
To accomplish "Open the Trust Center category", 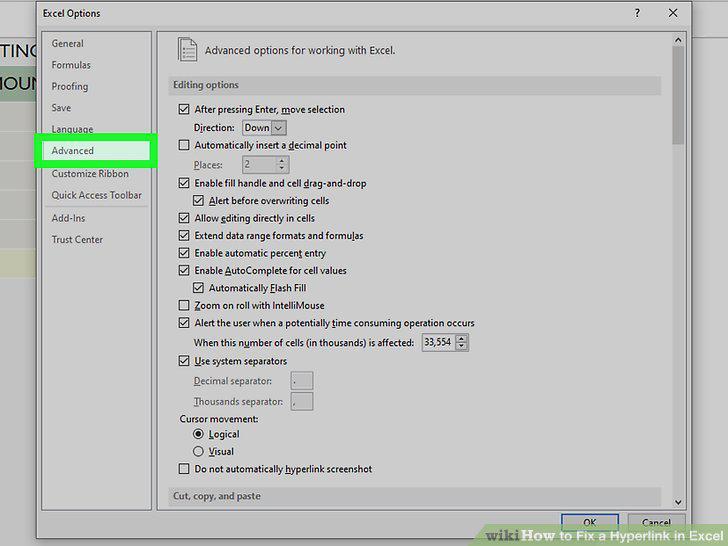I will click(x=77, y=240).
